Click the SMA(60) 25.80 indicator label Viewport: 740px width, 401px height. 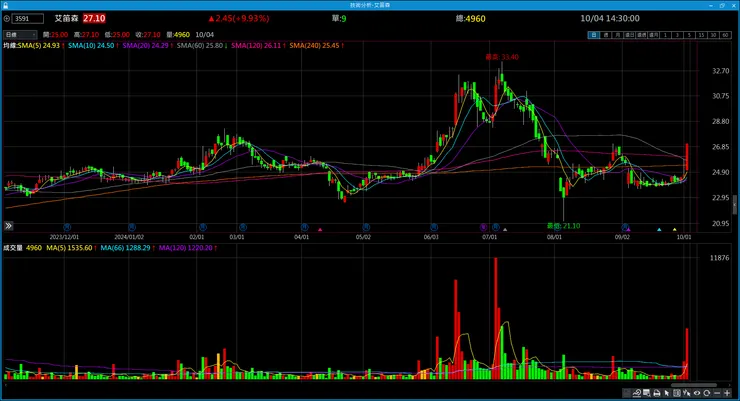coord(202,45)
